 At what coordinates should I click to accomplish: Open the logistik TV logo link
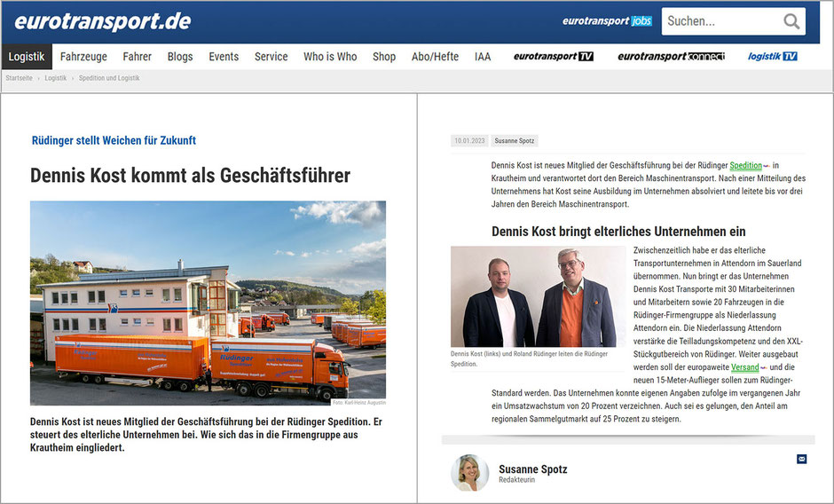pyautogui.click(x=772, y=57)
